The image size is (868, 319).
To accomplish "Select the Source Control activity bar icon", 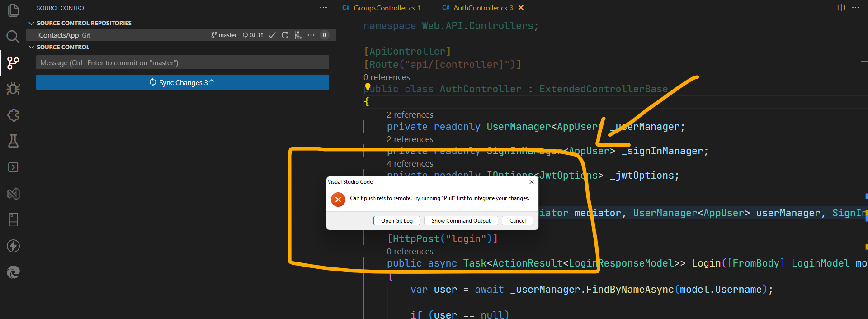I will point(13,63).
